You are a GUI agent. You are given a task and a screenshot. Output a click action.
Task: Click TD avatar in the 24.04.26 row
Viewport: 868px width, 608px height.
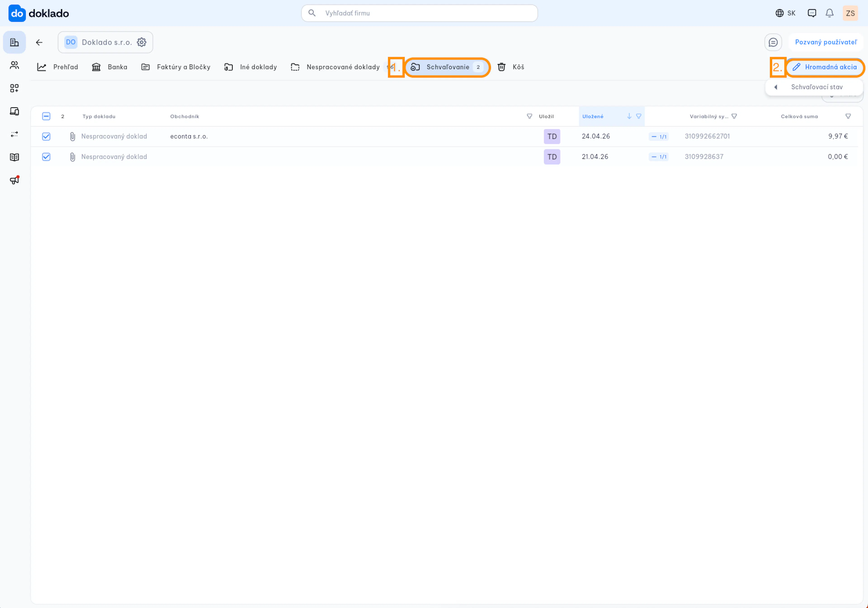(x=552, y=137)
